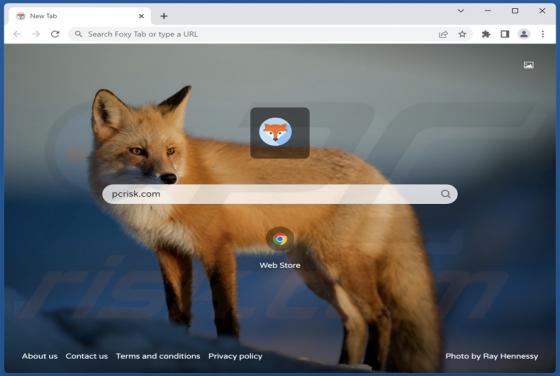Image resolution: width=560 pixels, height=376 pixels.
Task: Open the Web Store shortcut icon
Action: click(x=280, y=239)
